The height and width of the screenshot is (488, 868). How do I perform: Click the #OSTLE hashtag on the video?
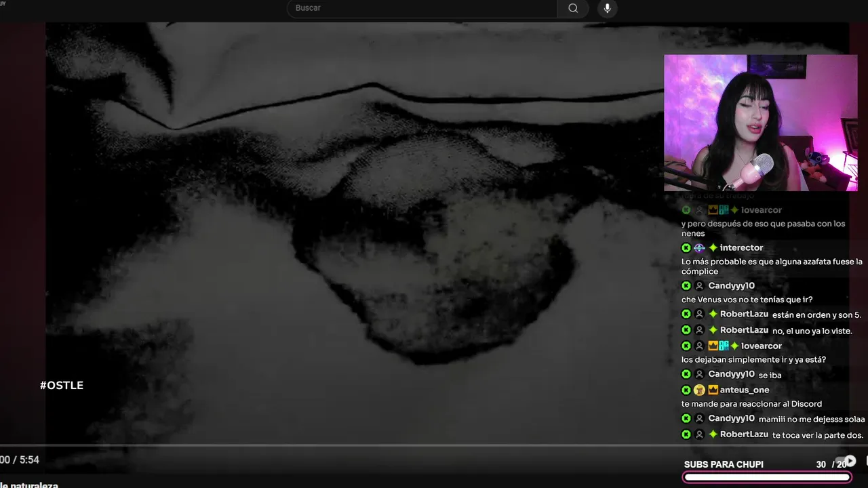(x=62, y=385)
